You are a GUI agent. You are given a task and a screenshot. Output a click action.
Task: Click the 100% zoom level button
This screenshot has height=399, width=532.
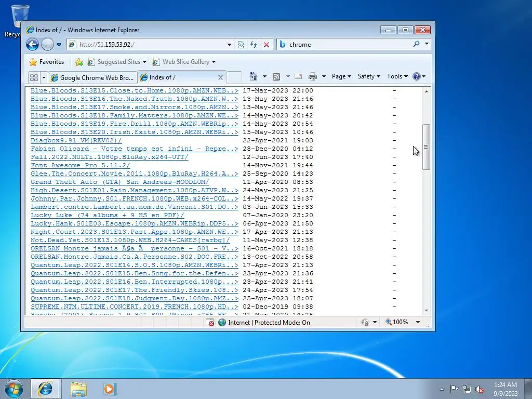point(396,322)
